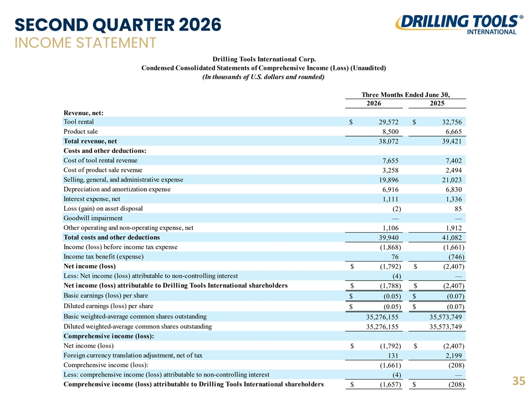Select "Income (loss) before income tax expense"
532x399 pixels.
click(120, 247)
